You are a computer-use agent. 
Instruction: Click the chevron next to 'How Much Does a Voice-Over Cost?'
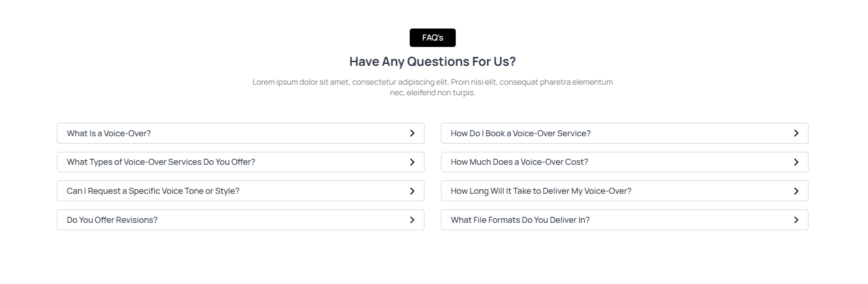(796, 162)
